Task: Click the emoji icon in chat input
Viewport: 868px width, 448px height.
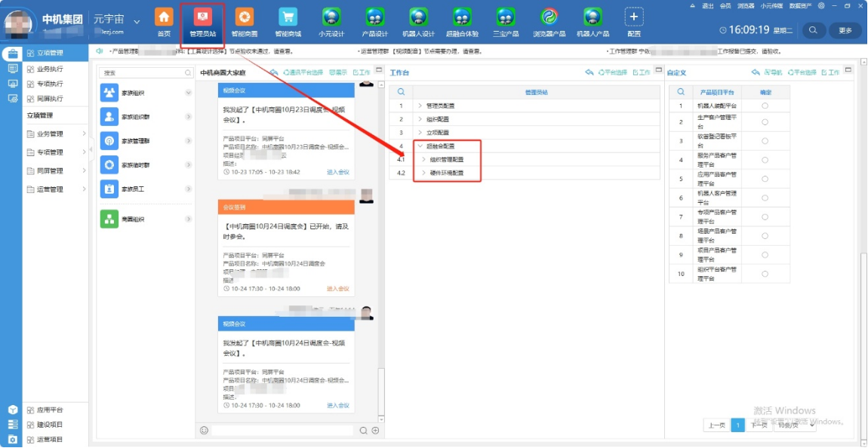Action: [204, 430]
